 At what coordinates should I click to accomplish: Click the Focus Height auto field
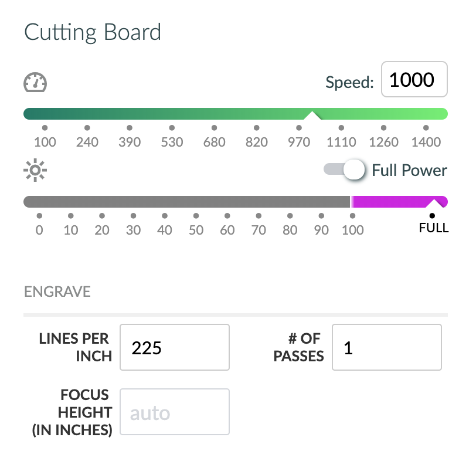tap(175, 412)
